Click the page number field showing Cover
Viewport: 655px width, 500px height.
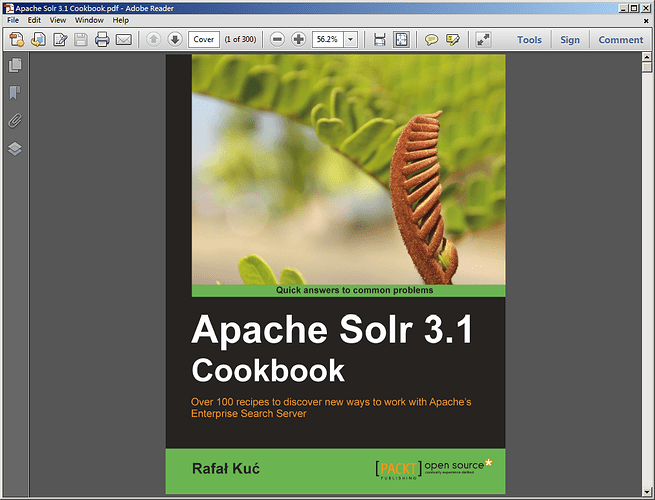click(x=204, y=40)
